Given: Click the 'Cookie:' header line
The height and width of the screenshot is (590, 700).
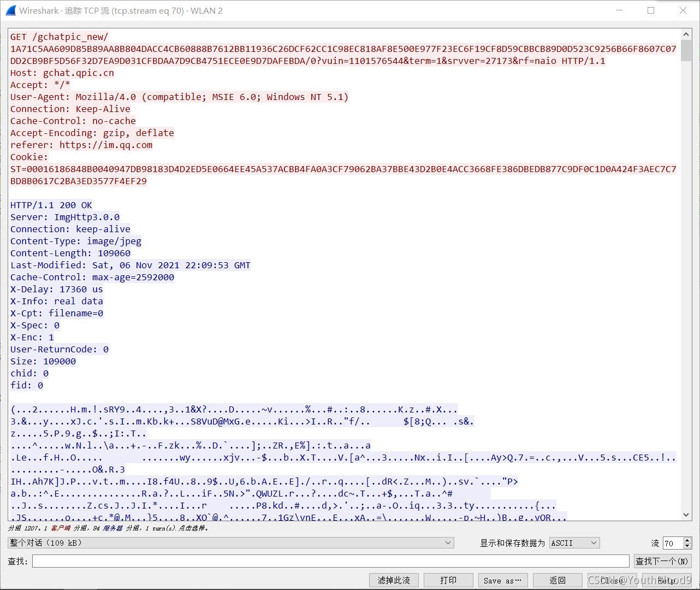Looking at the screenshot, I should pyautogui.click(x=29, y=157).
